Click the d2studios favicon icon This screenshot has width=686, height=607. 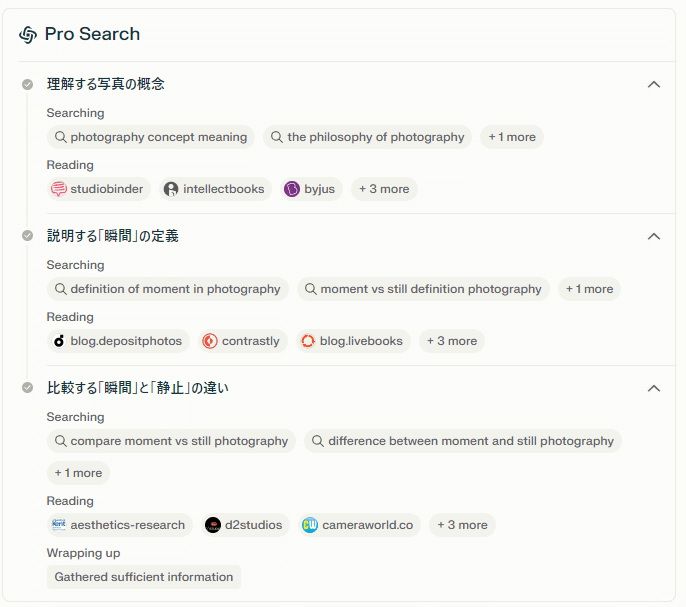pos(213,525)
